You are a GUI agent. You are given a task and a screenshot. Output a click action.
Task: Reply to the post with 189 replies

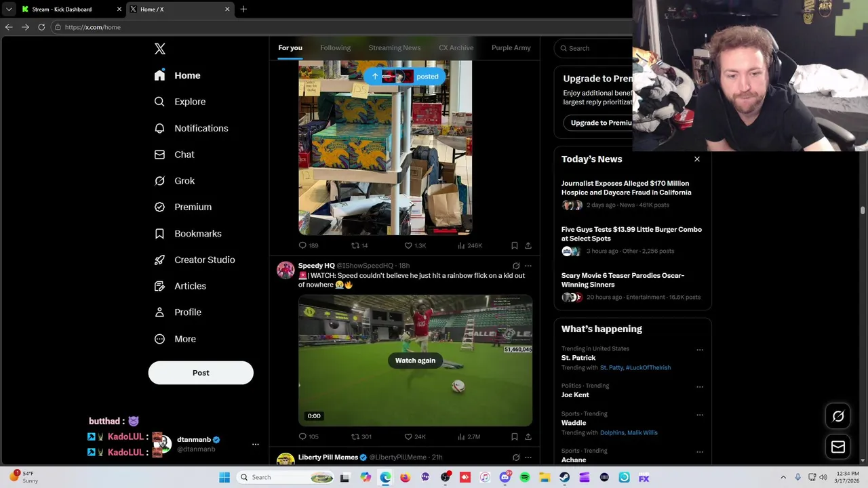[309, 245]
